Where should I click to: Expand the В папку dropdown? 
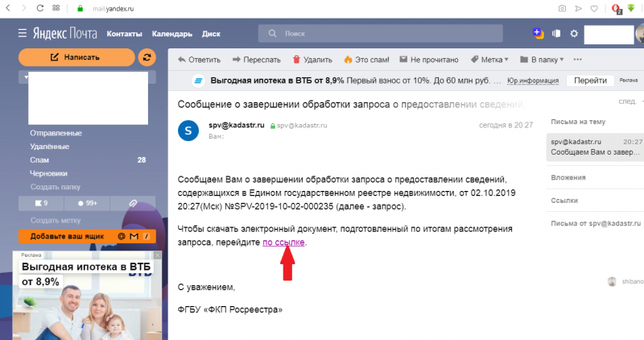(542, 60)
